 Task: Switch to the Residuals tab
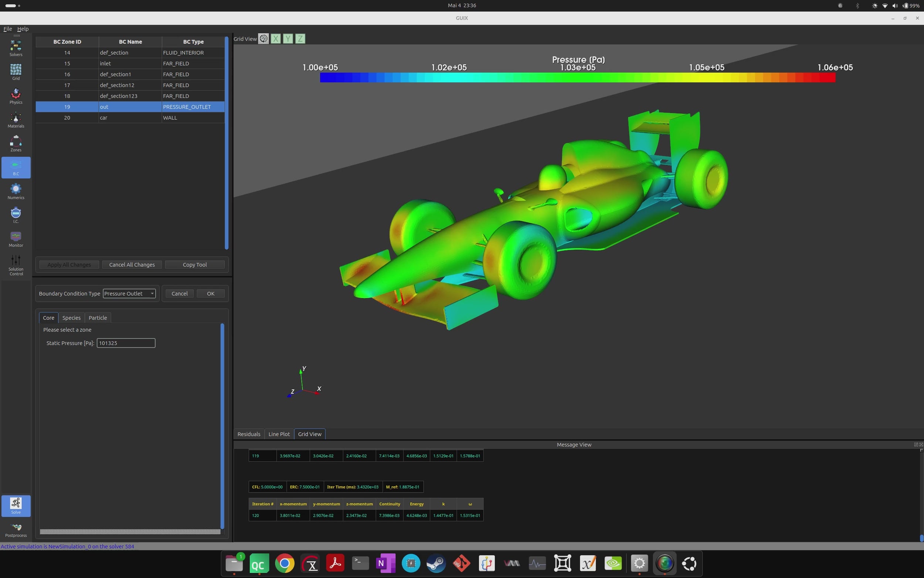coord(249,434)
